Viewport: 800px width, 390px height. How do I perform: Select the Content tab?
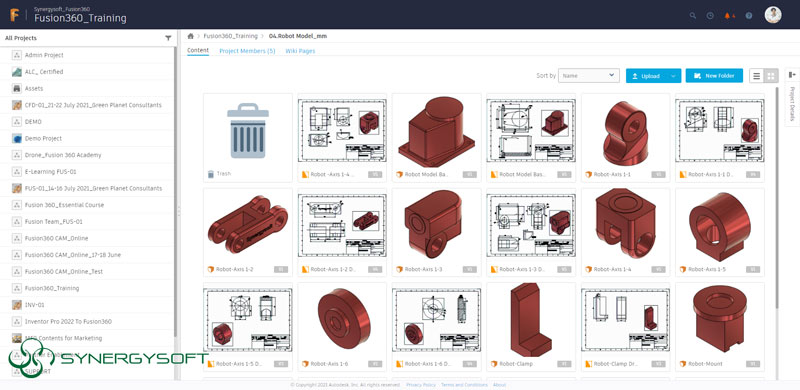[x=198, y=51]
